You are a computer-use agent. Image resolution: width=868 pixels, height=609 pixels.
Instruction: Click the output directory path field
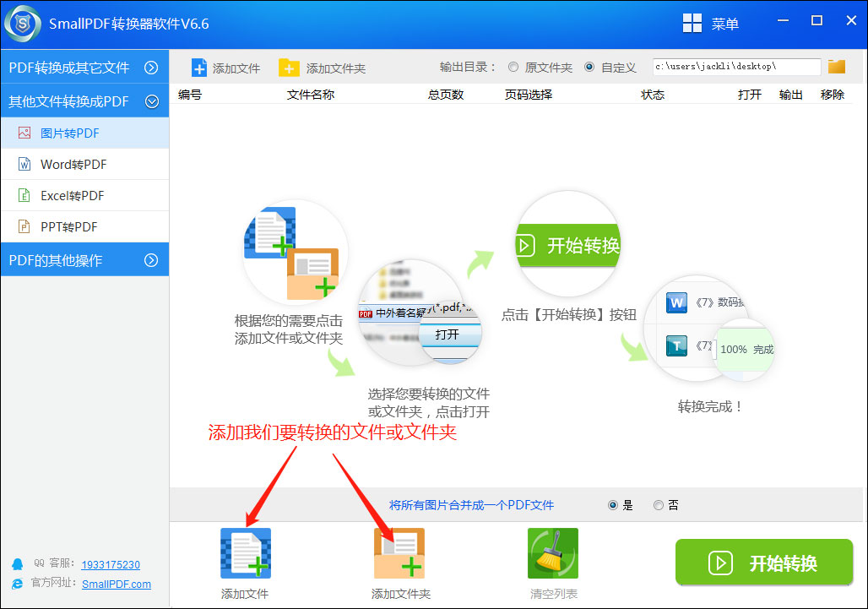click(735, 66)
